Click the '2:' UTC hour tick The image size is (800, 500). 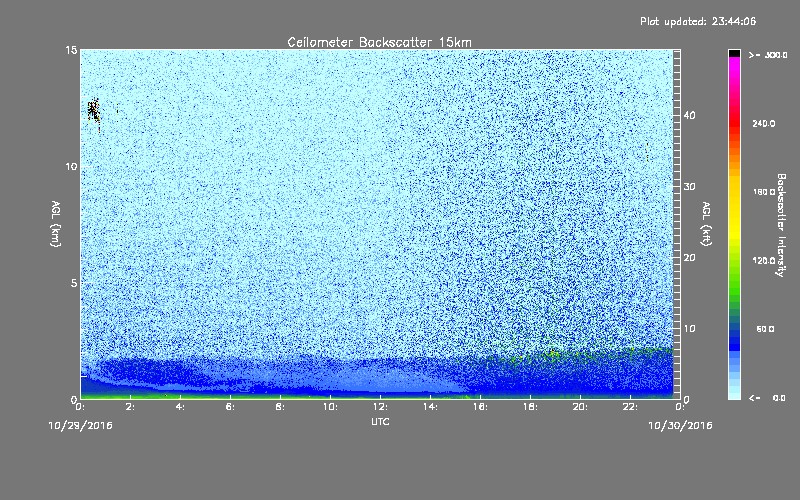pos(130,407)
